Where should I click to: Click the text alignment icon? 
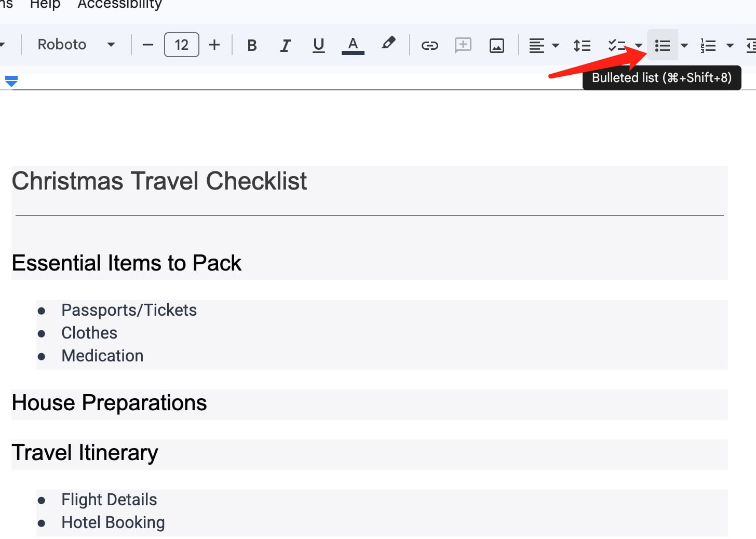537,45
